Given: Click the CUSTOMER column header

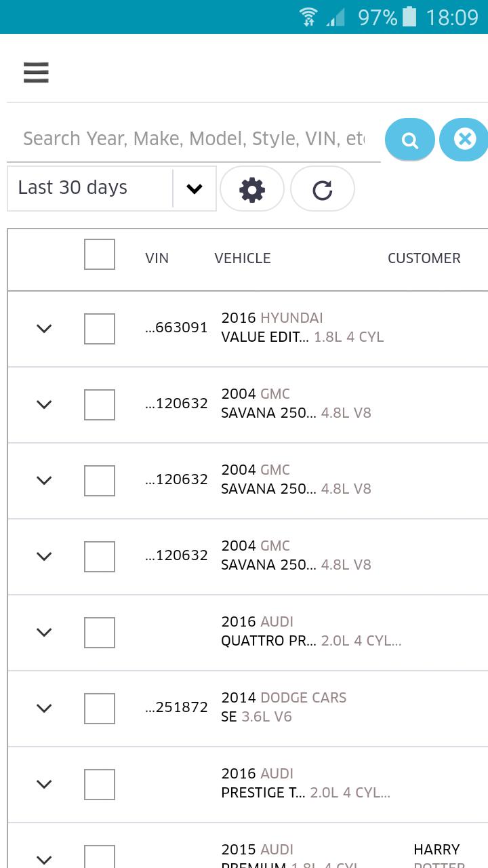Looking at the screenshot, I should tap(424, 258).
